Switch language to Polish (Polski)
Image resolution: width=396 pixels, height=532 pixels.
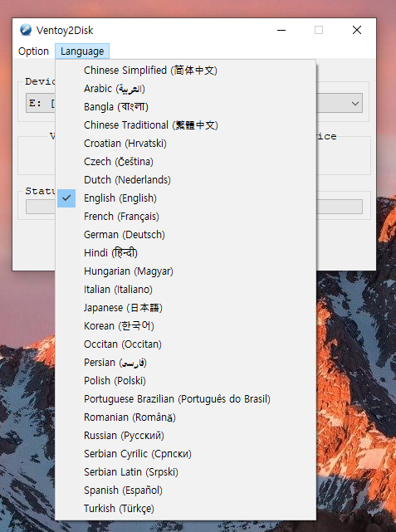186,381
